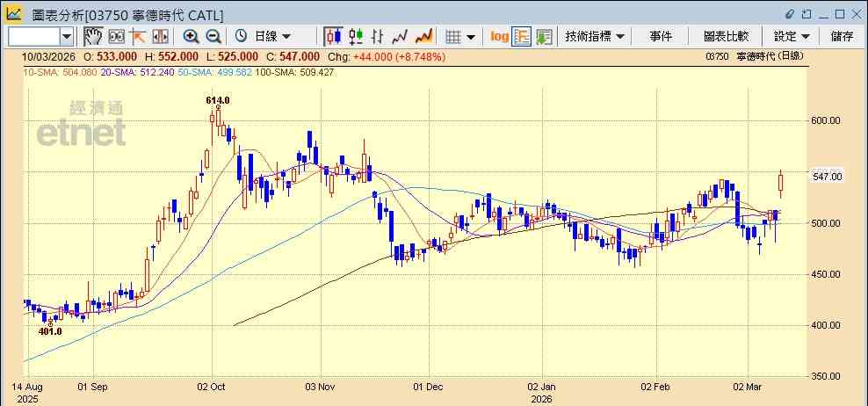
Task: Click the 20-SMA: 512.240 legend label
Action: point(138,72)
